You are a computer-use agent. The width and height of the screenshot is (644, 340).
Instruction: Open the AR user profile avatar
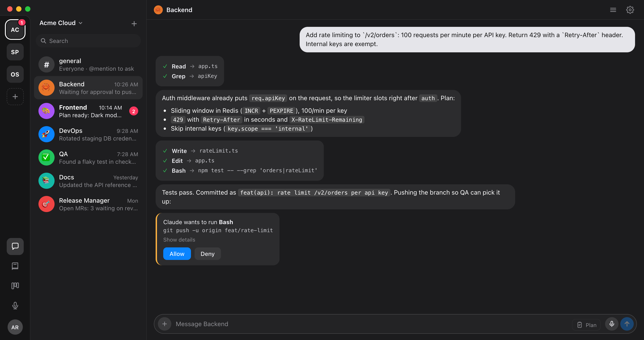(x=15, y=327)
